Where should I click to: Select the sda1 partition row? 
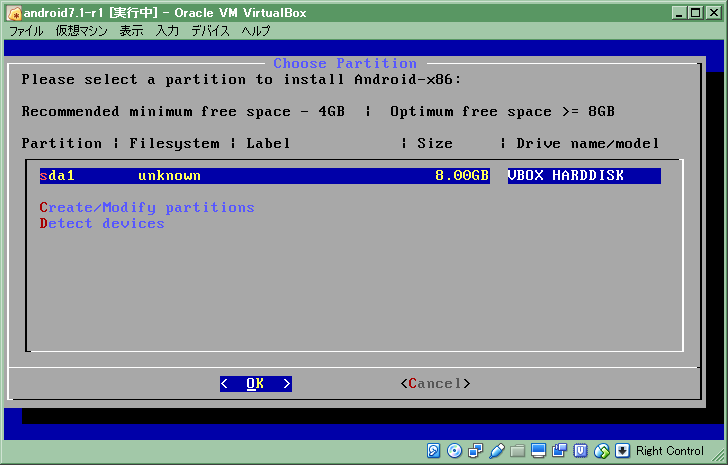pos(350,176)
